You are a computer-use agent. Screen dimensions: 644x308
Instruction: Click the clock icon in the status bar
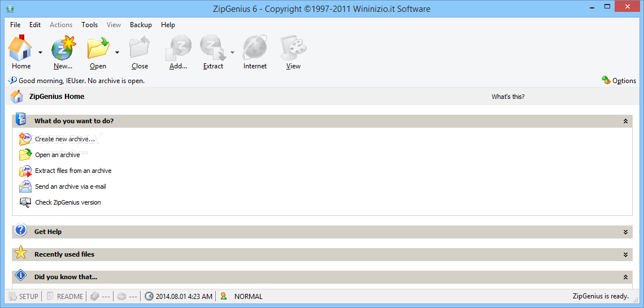tap(149, 296)
